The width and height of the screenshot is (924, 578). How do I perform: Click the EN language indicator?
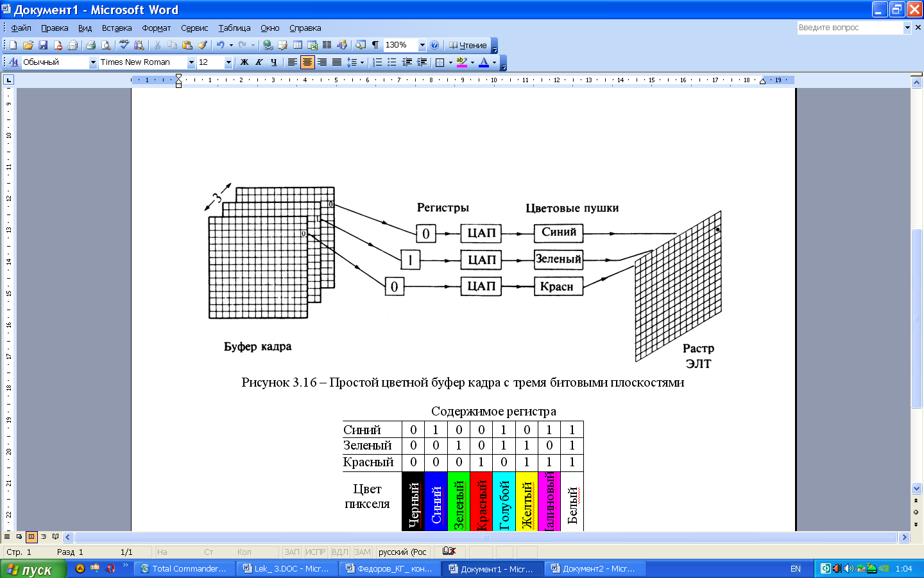796,569
